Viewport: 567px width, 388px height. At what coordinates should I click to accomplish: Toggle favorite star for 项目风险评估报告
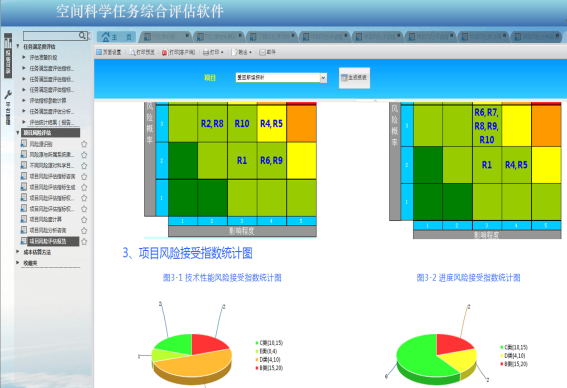(84, 242)
